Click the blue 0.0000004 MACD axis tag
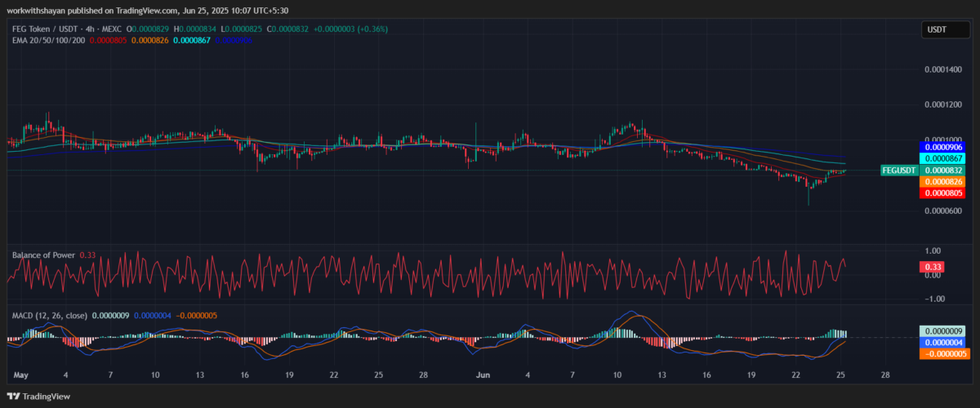This screenshot has width=980, height=408. tap(942, 342)
